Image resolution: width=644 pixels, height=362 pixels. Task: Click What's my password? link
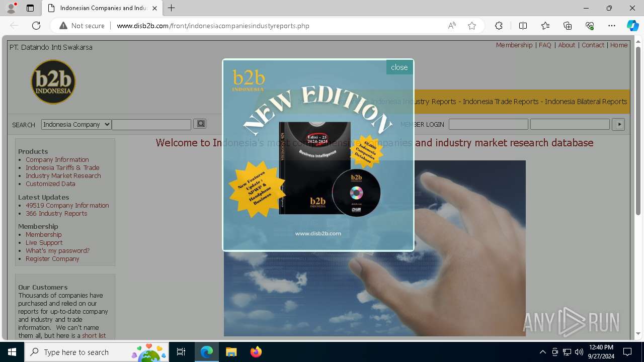click(57, 250)
